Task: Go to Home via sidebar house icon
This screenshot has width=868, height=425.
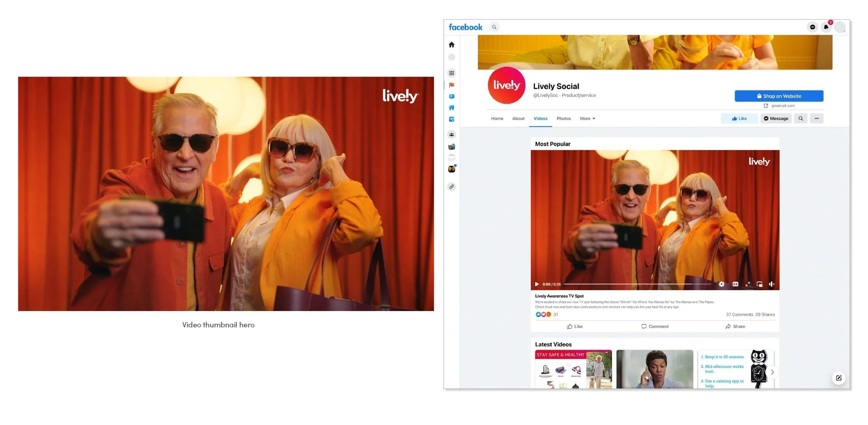Action: point(451,45)
